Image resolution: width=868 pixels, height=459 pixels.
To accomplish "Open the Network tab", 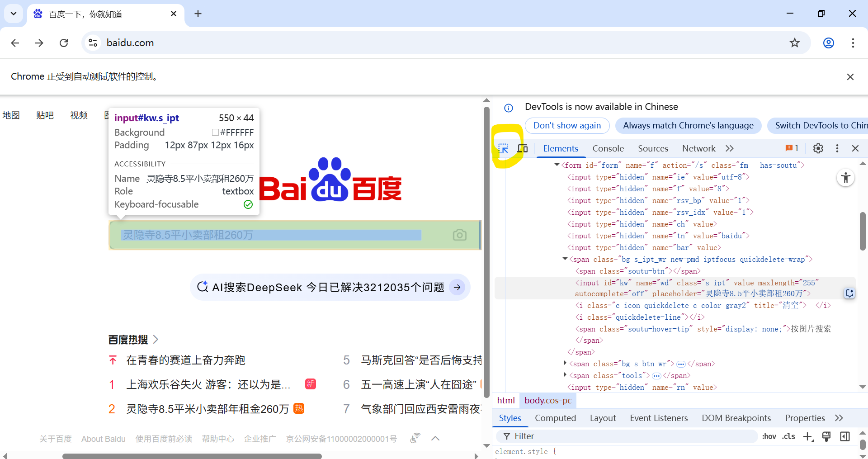I will click(x=698, y=148).
